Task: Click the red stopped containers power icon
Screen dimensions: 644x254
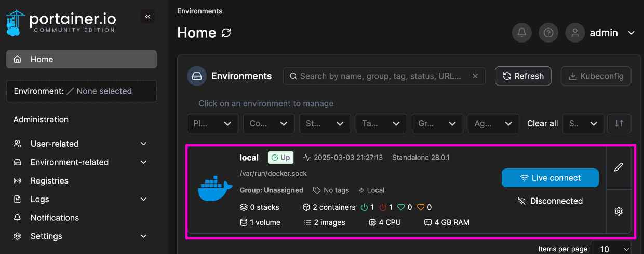Action: 383,207
